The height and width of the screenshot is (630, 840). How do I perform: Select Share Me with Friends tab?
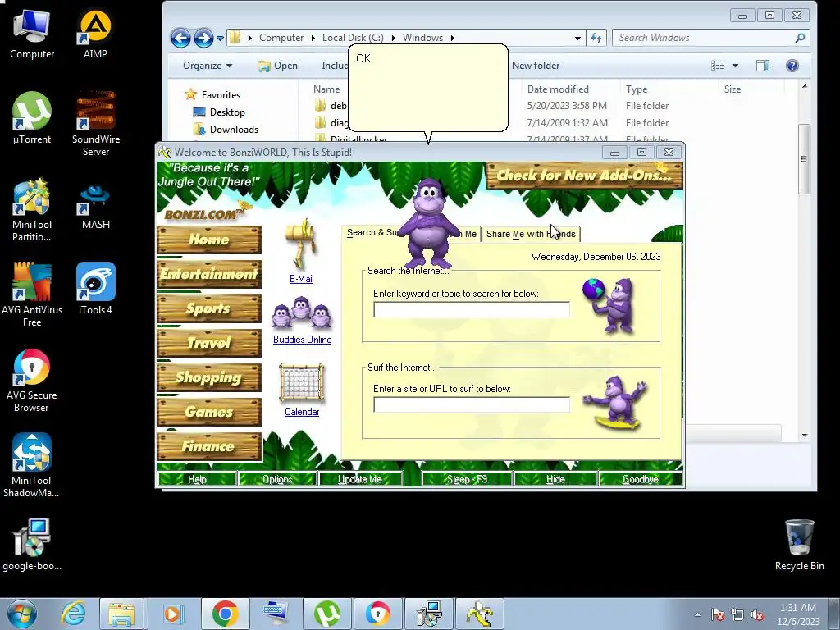531,234
